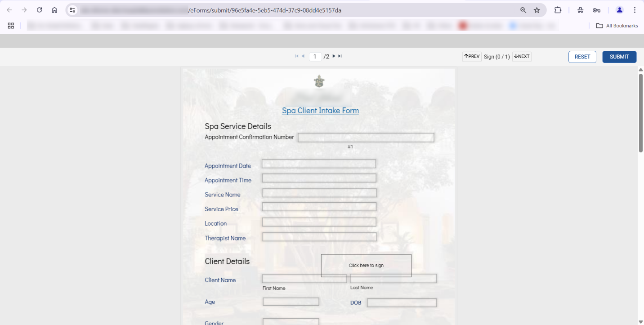Screen dimensions: 644x325
Task: Click the 'Client Details' heading
Action: pos(227,261)
